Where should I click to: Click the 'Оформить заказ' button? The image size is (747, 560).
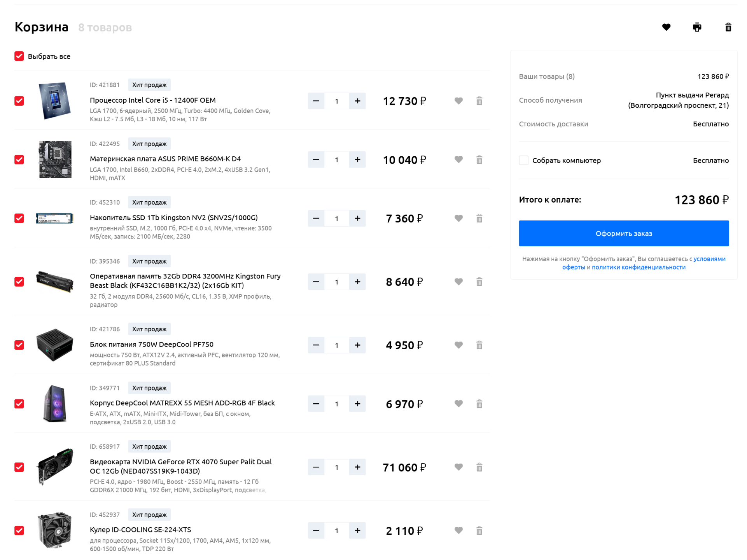tap(623, 233)
